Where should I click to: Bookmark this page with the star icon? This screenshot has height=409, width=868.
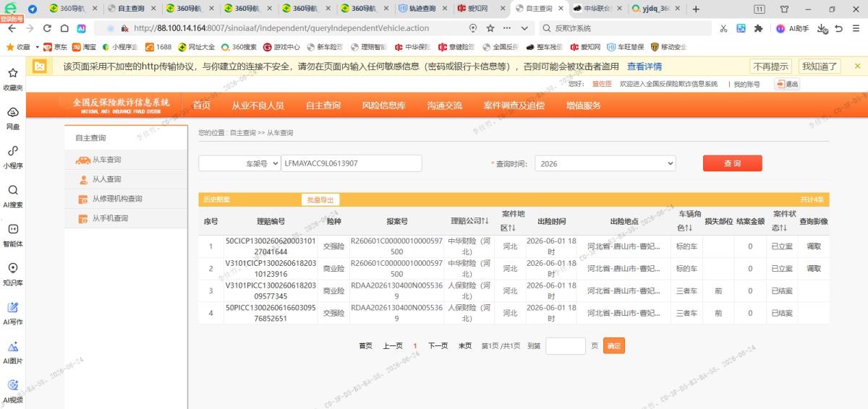[490, 28]
